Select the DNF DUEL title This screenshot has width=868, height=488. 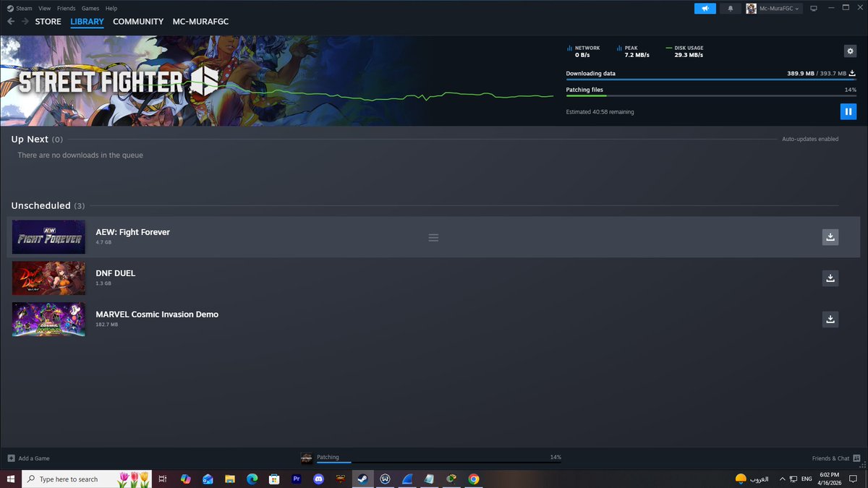point(116,273)
